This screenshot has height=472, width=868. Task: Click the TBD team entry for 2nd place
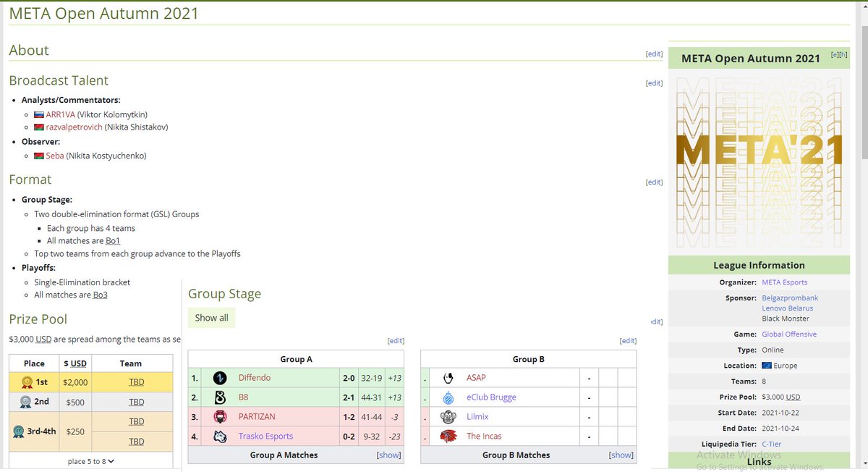point(136,402)
